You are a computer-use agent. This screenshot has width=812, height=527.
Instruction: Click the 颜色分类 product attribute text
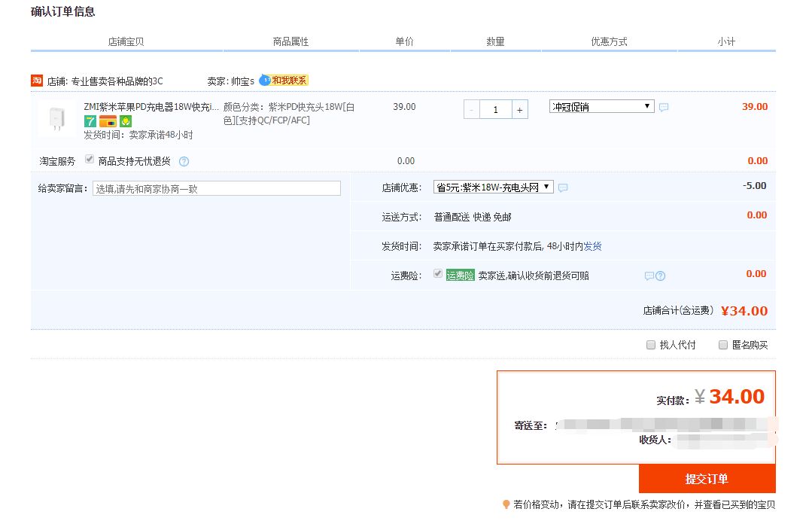point(289,114)
